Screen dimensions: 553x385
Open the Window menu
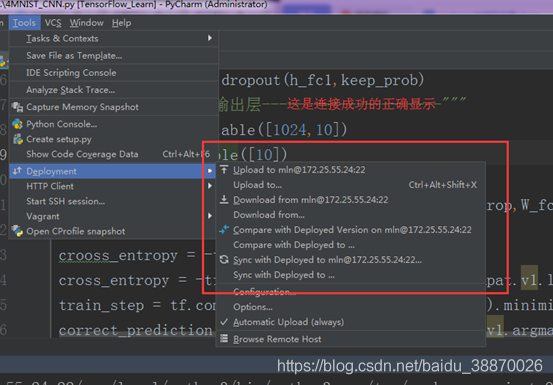click(86, 23)
